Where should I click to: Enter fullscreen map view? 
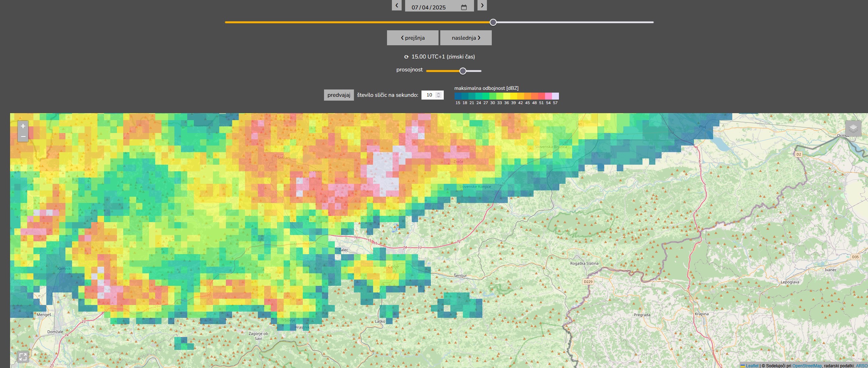coord(23,357)
